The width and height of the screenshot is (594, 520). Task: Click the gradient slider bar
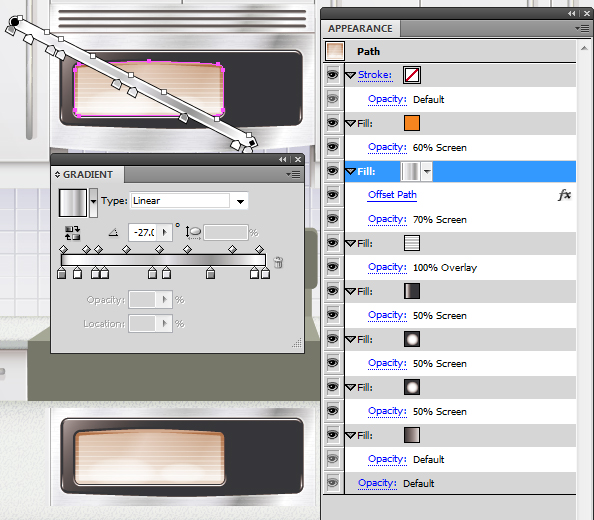click(163, 260)
